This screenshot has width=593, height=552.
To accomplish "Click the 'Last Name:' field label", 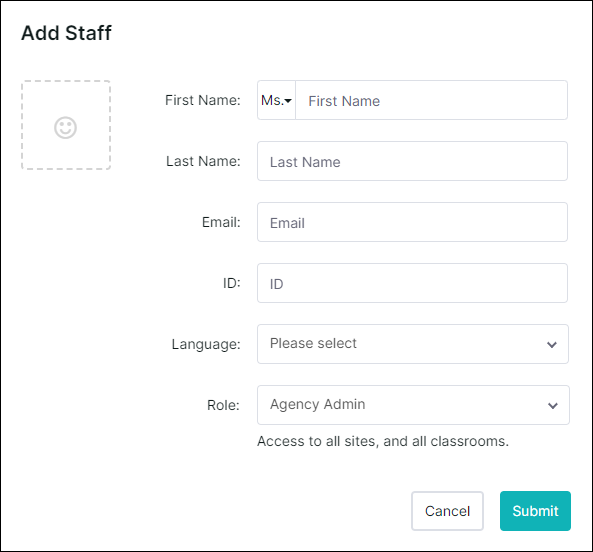I will tap(203, 161).
